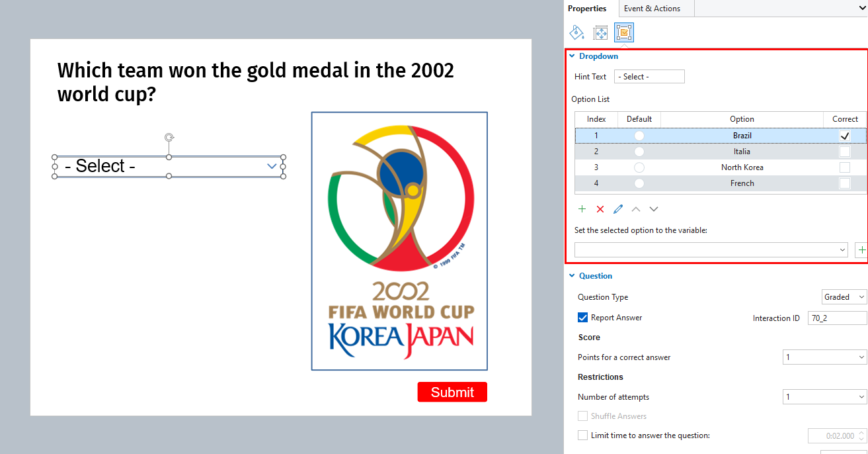Edit selected option with pencil icon
This screenshot has width=868, height=454.
[618, 209]
